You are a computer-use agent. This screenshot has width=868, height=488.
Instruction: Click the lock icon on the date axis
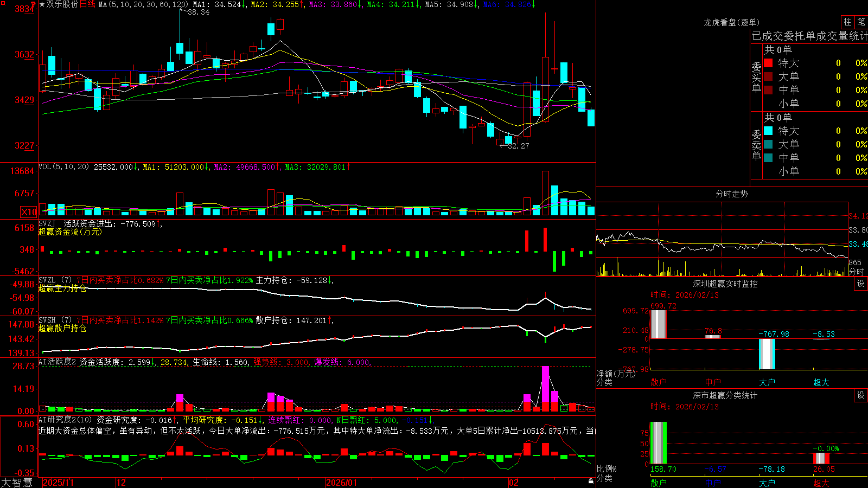591,481
